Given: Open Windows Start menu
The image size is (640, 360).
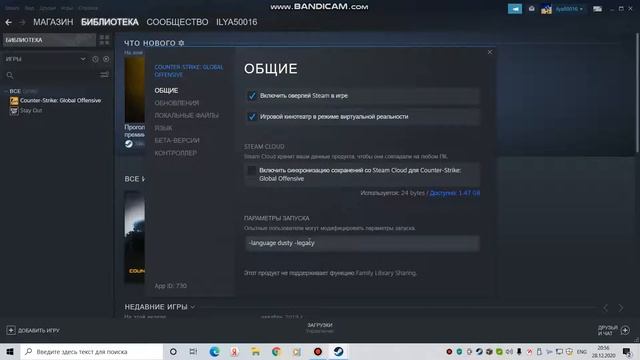Looking at the screenshot, I should 10,351.
